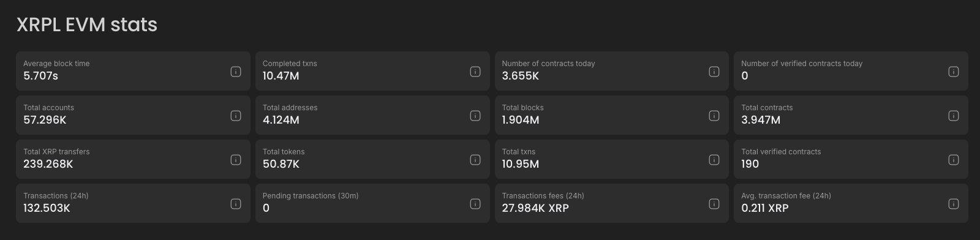Show info for Total XRP transfers

236,160
